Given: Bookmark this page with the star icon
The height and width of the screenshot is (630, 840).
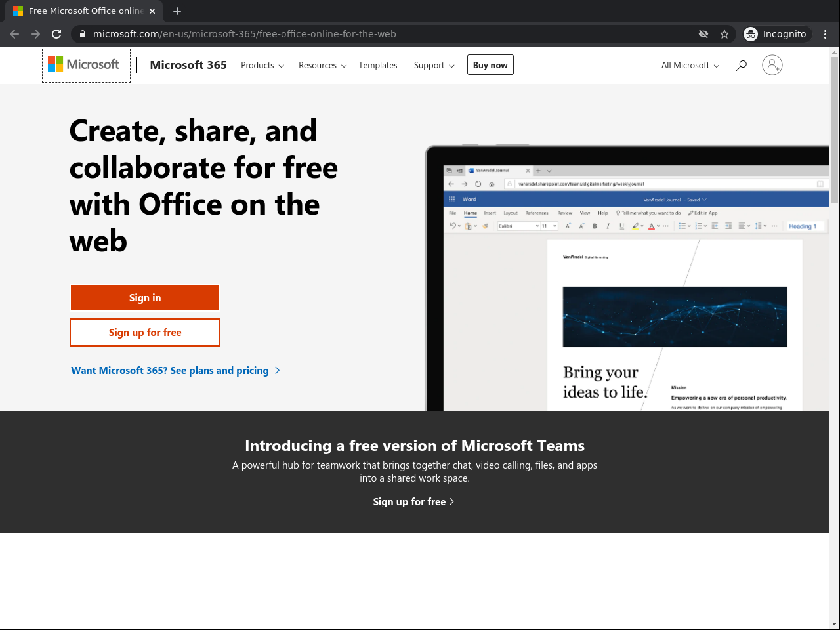Looking at the screenshot, I should pos(724,34).
